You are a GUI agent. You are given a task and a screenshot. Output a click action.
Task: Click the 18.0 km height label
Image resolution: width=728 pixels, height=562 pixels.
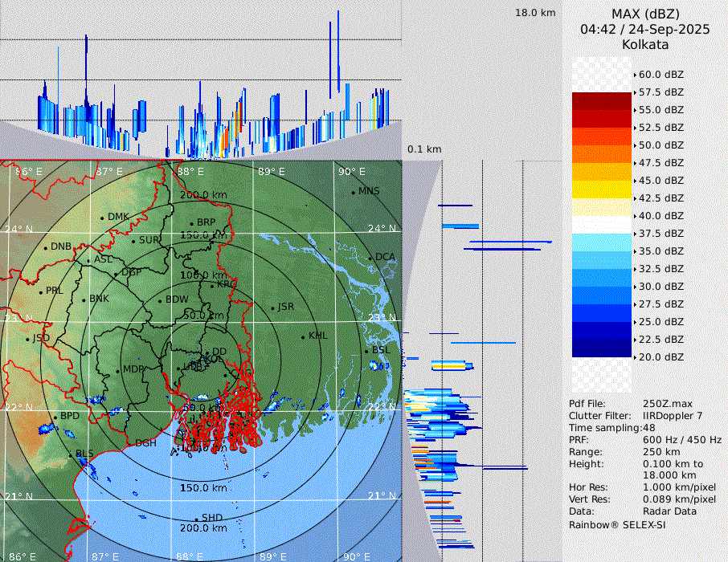pyautogui.click(x=535, y=13)
